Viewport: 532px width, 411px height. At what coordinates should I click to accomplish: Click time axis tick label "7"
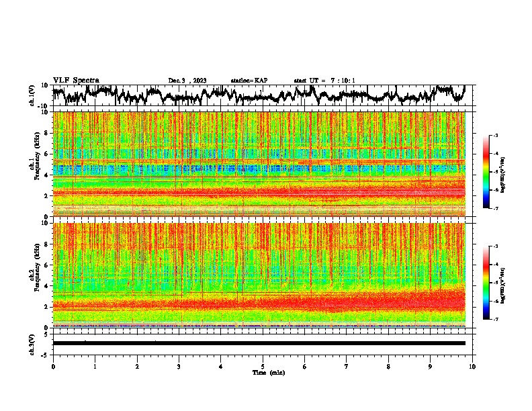point(347,367)
